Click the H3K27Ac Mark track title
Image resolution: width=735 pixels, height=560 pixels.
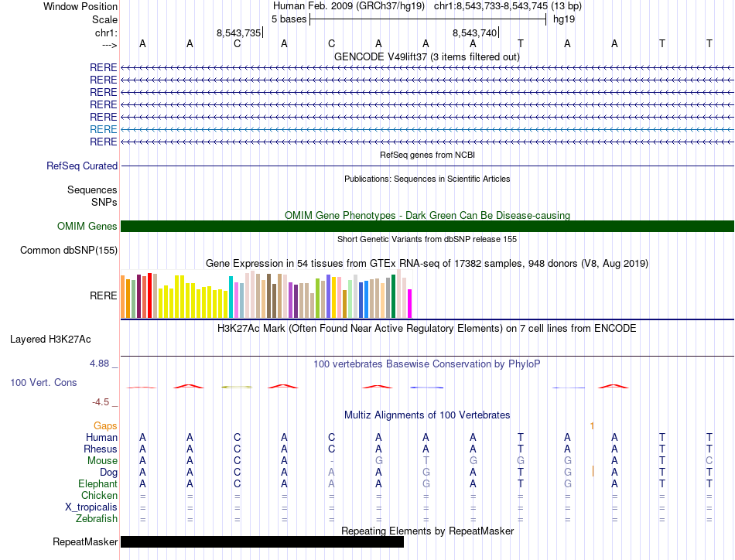pyautogui.click(x=427, y=328)
